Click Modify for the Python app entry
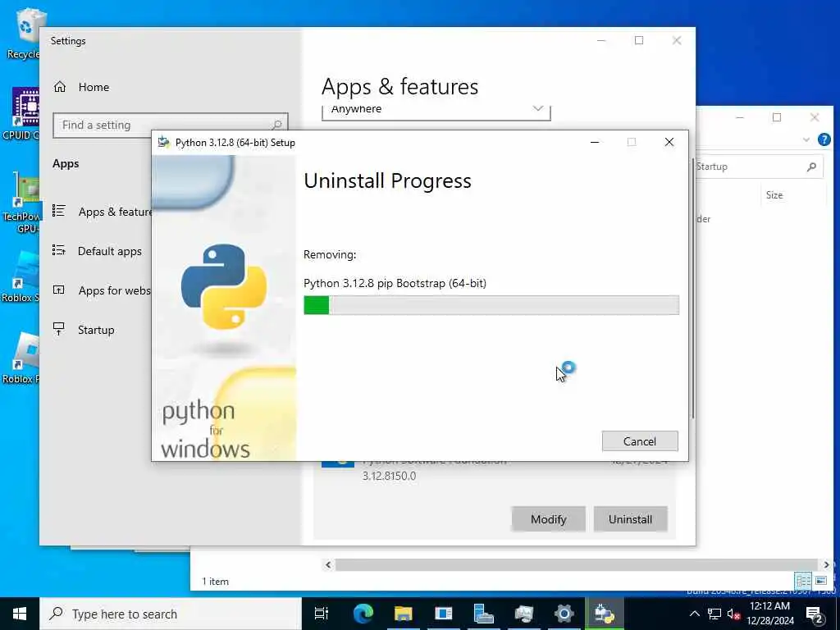840x630 pixels. tap(549, 519)
